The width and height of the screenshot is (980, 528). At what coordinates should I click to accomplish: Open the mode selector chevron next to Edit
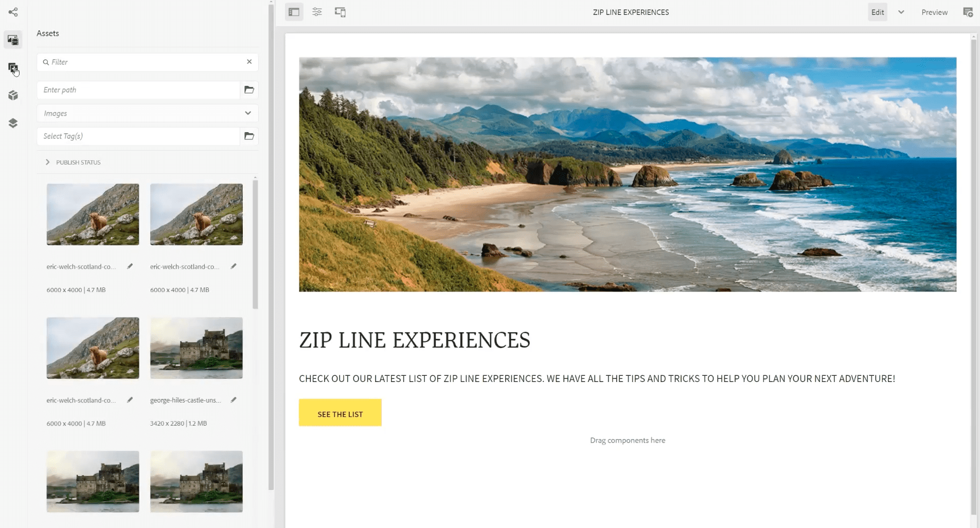pos(900,12)
